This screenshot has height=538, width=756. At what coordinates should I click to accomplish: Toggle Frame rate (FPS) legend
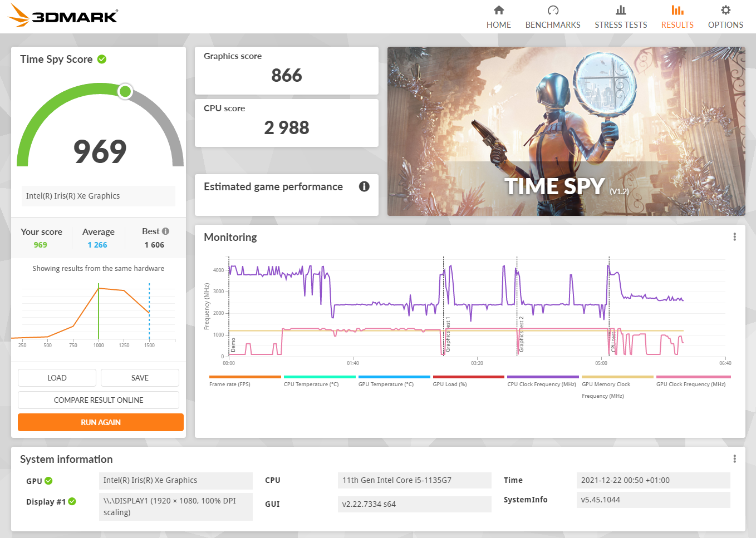[x=245, y=381]
